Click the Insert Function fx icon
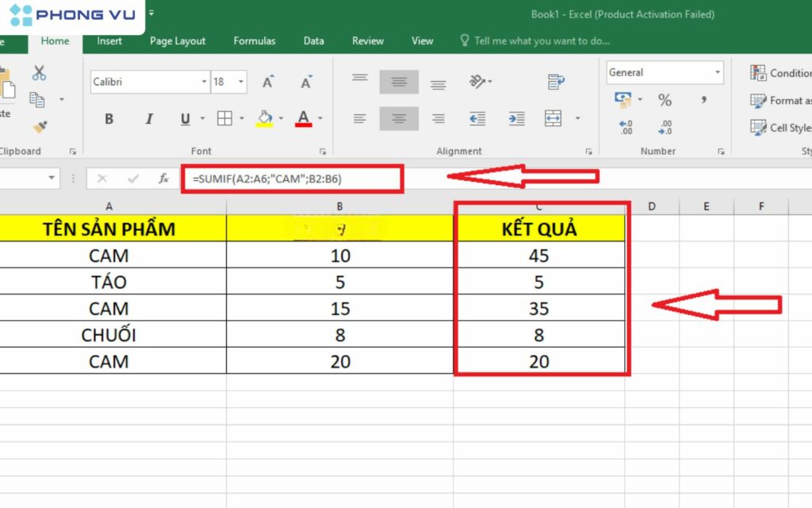The height and width of the screenshot is (508, 812). [x=163, y=179]
